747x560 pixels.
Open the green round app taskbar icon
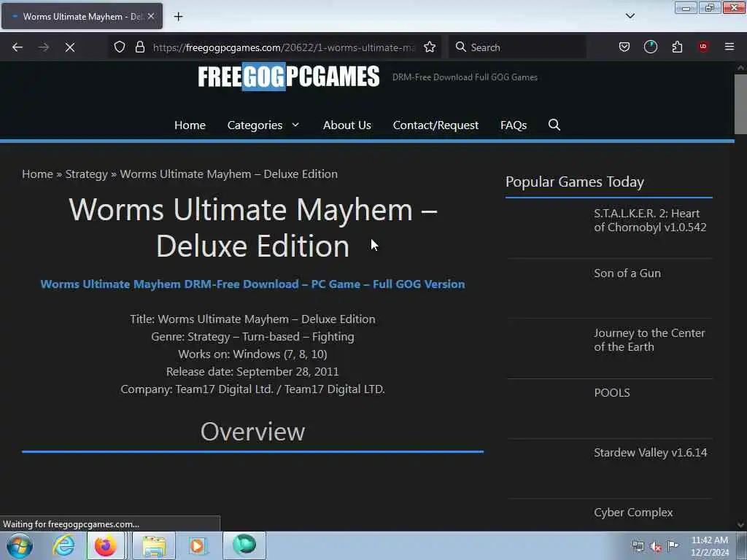coord(244,545)
